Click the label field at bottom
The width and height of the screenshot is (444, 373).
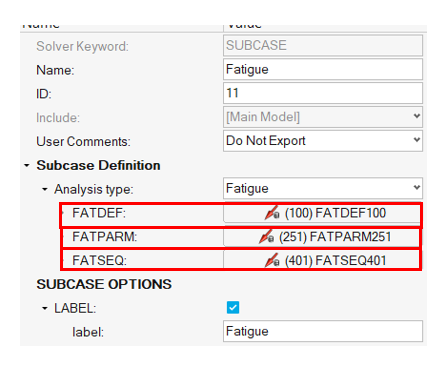[323, 331]
